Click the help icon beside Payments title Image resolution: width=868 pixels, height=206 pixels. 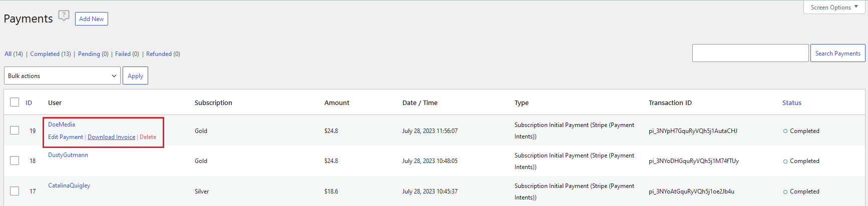[64, 15]
